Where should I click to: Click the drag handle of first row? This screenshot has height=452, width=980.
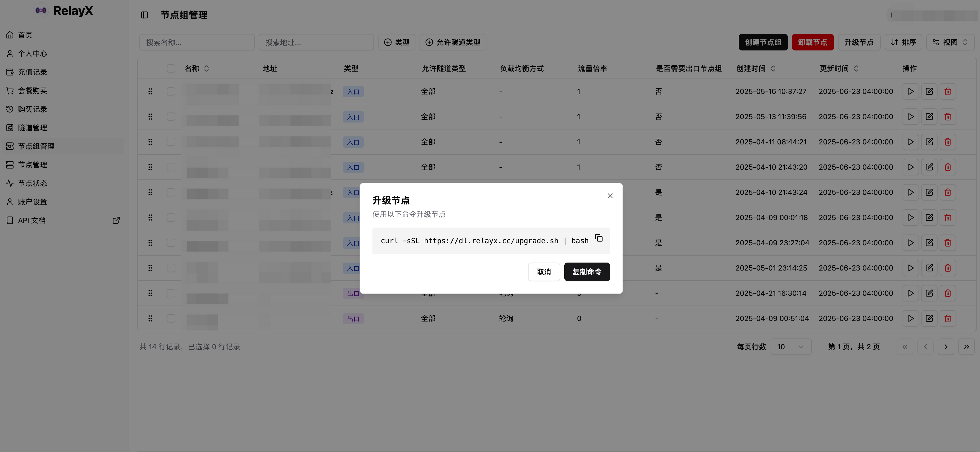tap(150, 91)
